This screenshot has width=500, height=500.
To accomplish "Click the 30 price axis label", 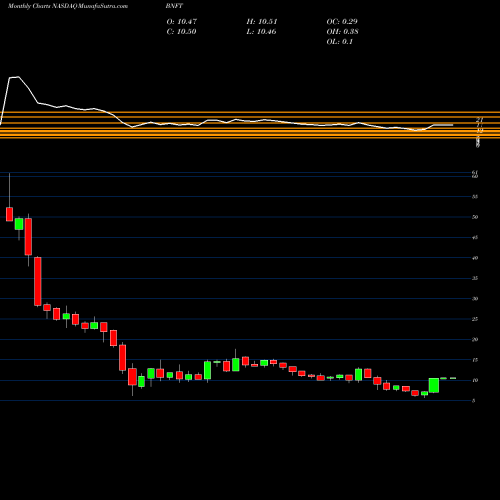I will tap(475, 299).
